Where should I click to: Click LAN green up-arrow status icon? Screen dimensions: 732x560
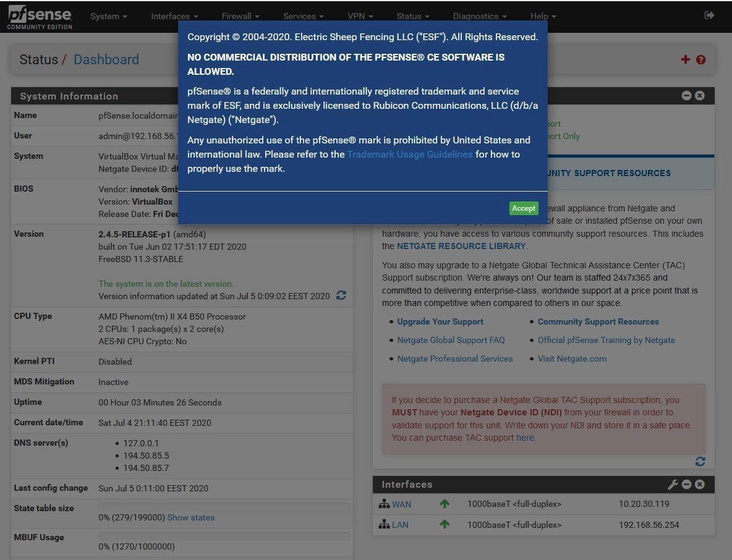tap(445, 524)
